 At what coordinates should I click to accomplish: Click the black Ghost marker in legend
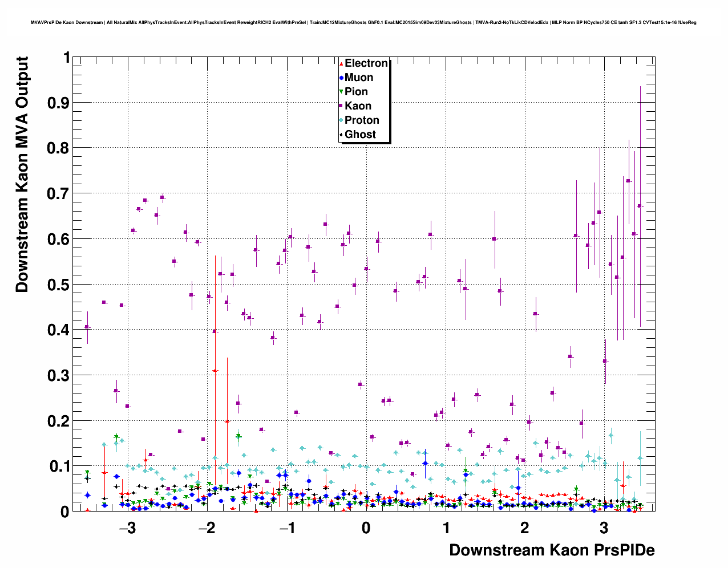pos(341,135)
